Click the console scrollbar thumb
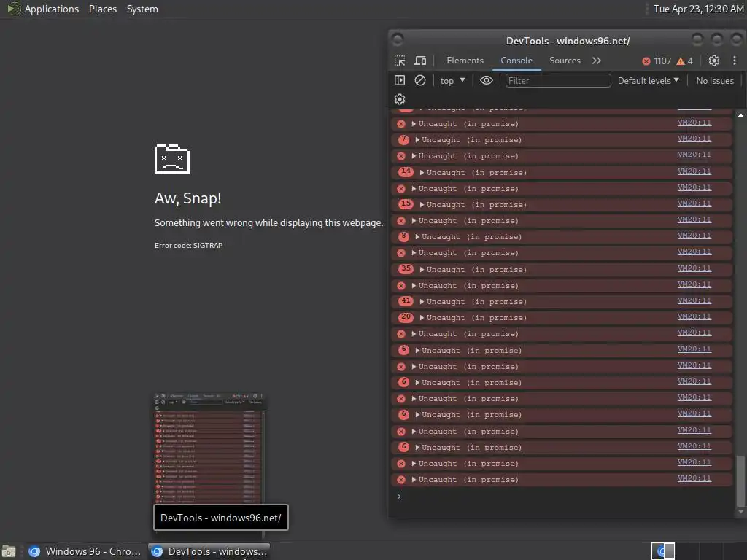 click(740, 481)
